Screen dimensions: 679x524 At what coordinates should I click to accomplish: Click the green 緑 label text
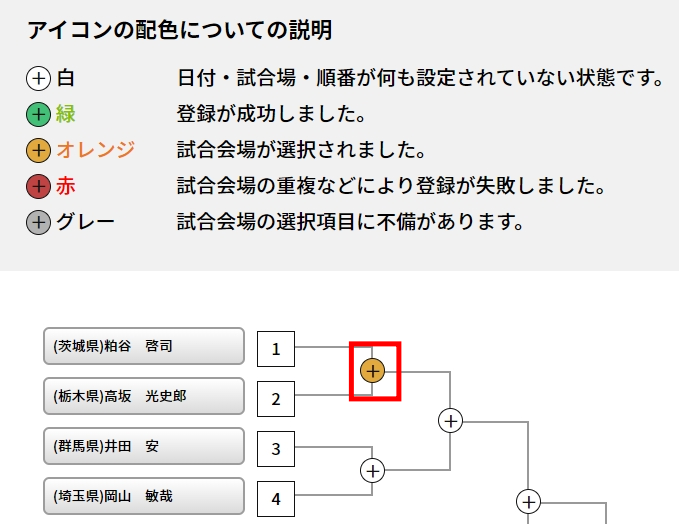[x=66, y=114]
